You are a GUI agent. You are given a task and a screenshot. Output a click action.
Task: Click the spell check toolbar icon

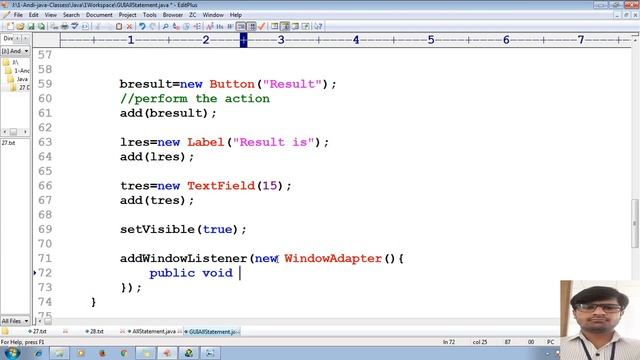click(x=75, y=27)
